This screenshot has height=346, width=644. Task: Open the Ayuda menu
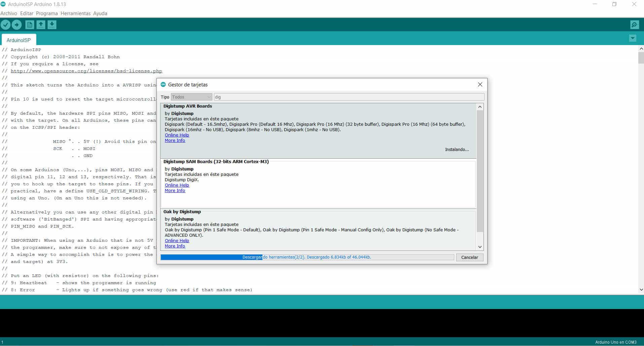[x=100, y=13]
